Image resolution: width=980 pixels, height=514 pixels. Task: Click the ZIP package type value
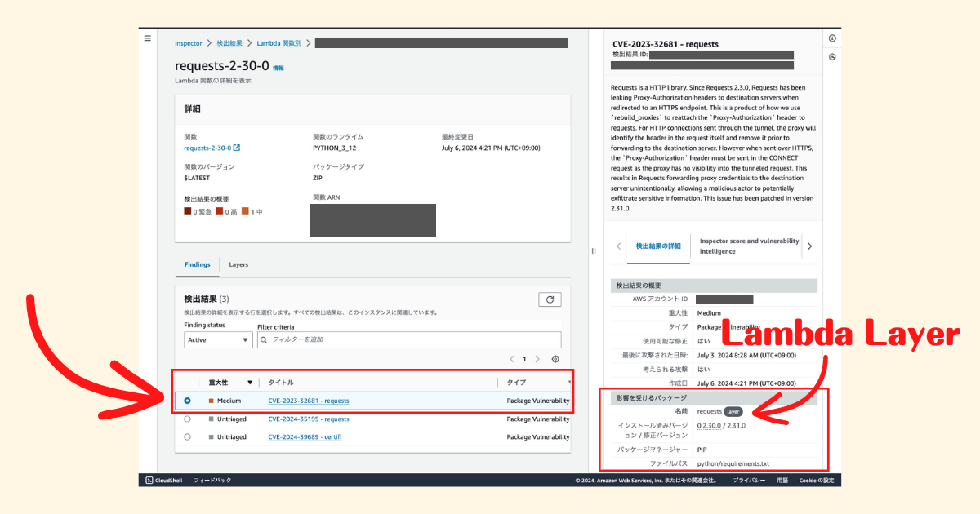click(318, 177)
